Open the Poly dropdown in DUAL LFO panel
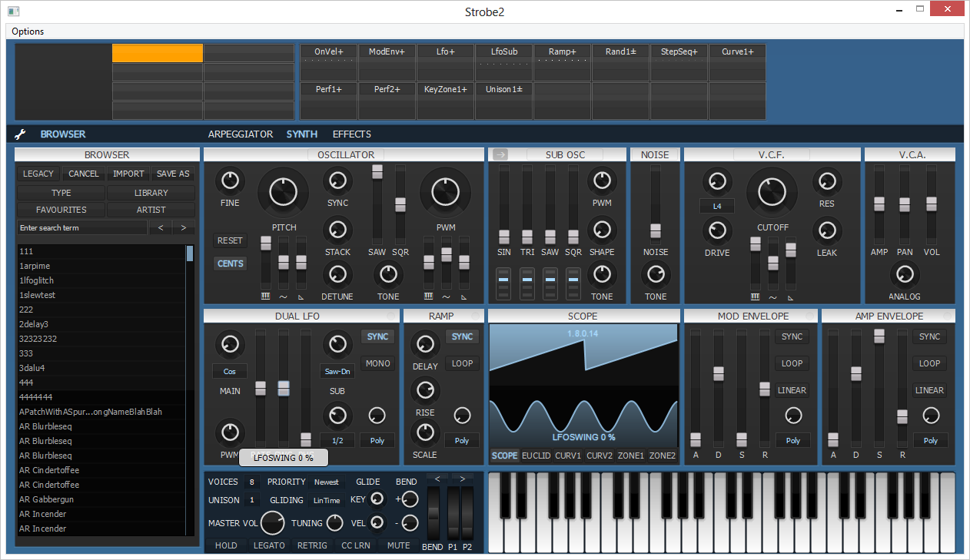 coord(377,440)
